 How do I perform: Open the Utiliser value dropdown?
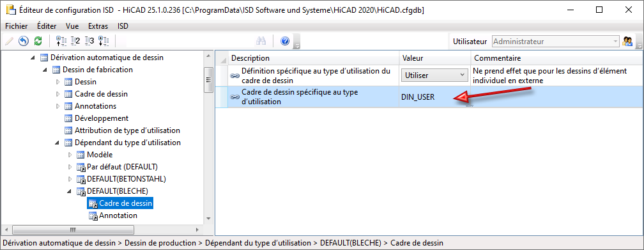click(434, 75)
